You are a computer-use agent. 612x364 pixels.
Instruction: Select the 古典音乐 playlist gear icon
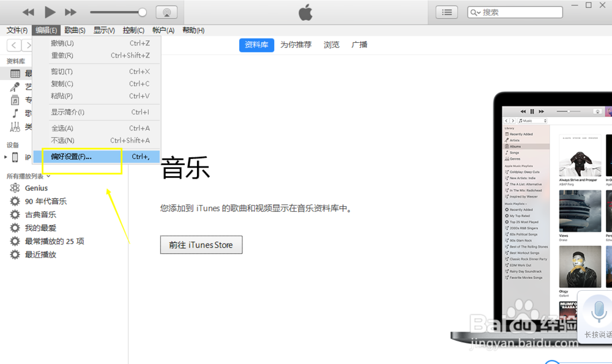(15, 214)
